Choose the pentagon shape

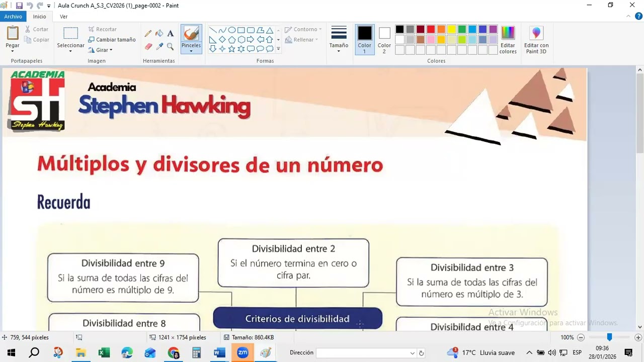232,40
